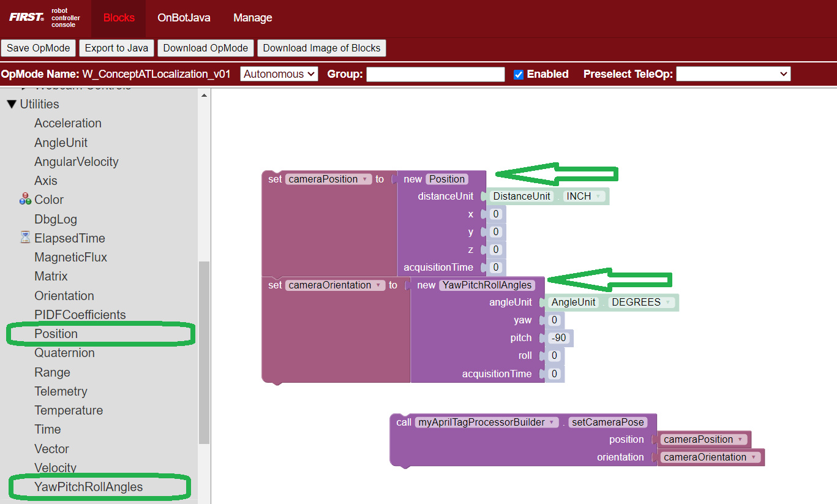The height and width of the screenshot is (504, 837).
Task: Open the Preselect TeleOp dropdown
Action: [x=733, y=74]
